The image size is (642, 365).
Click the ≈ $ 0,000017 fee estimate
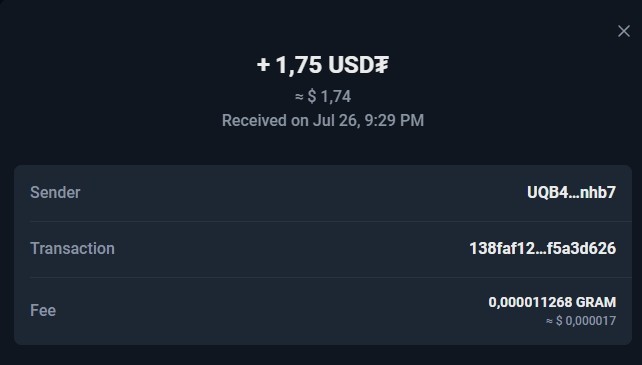point(581,321)
